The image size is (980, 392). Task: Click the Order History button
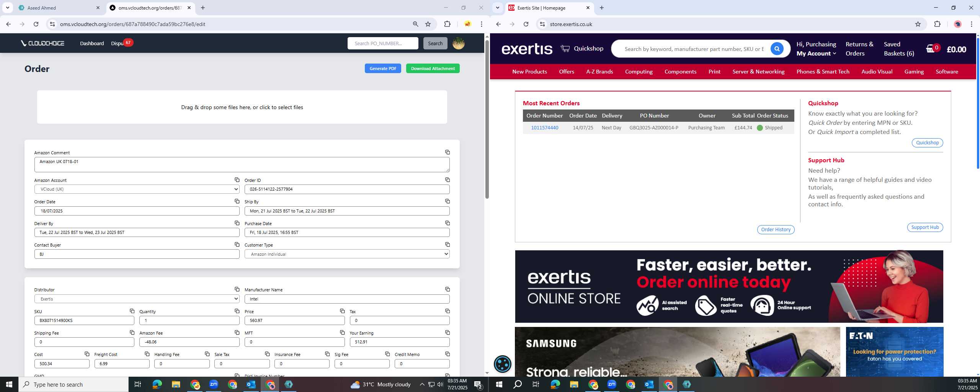[776, 229]
